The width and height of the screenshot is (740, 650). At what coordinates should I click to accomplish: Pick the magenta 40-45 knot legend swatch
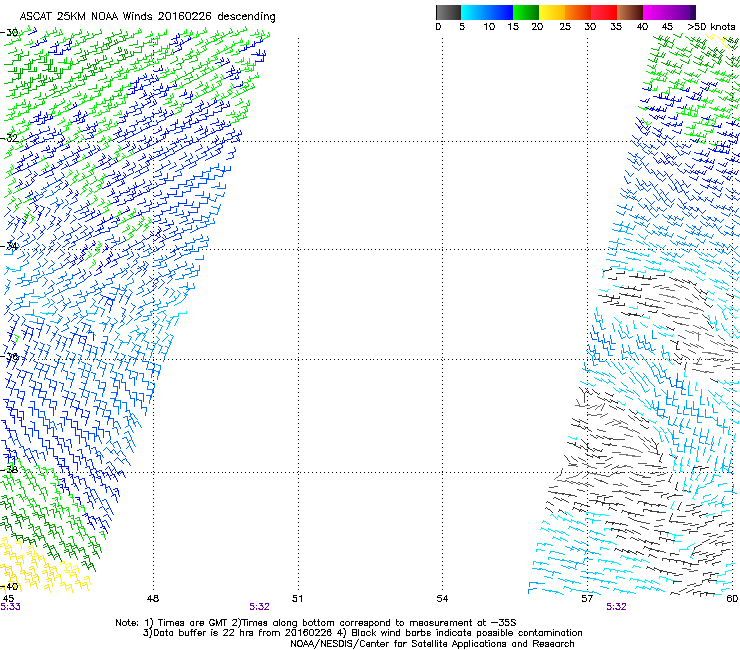point(656,12)
